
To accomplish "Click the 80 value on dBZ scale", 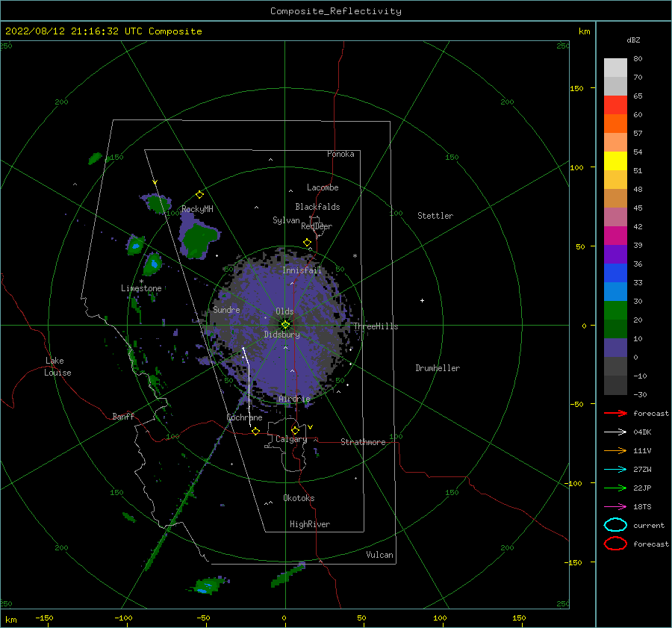I will point(638,59).
